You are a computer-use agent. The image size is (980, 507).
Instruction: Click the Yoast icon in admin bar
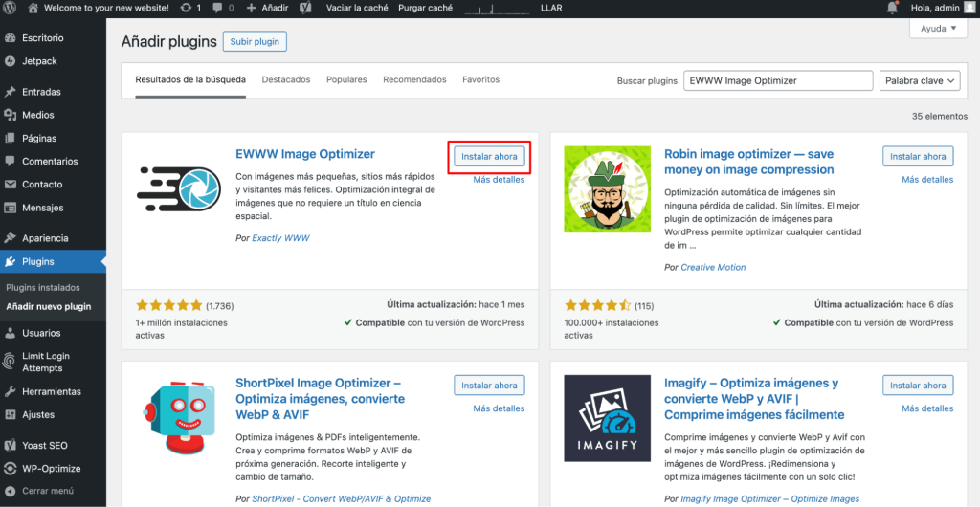305,8
